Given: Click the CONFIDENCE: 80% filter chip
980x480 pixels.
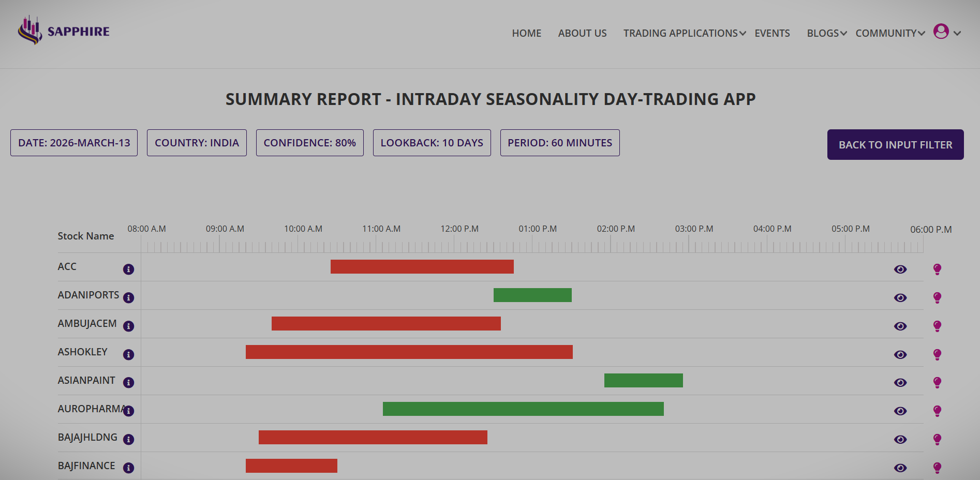Looking at the screenshot, I should 309,142.
